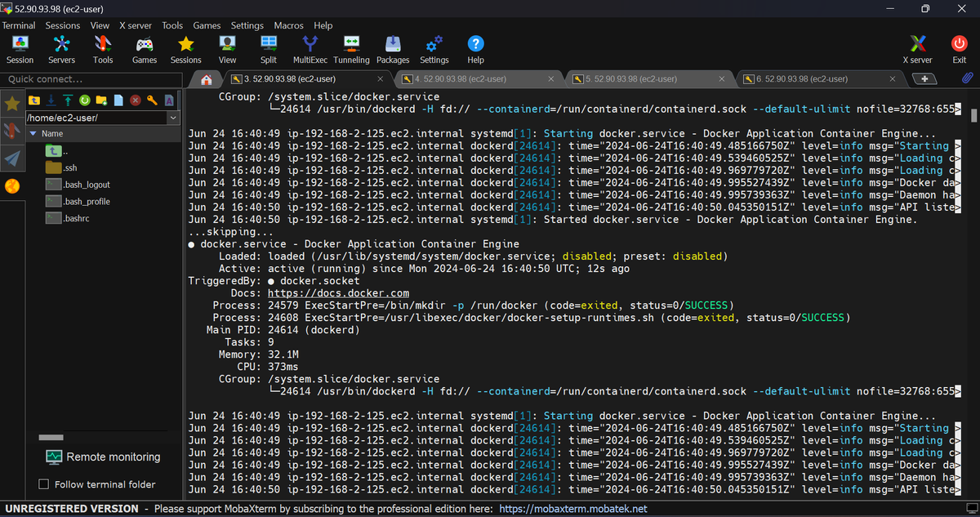Open the mobaxterm.mobatek.net link
This screenshot has width=980, height=517.
572,509
